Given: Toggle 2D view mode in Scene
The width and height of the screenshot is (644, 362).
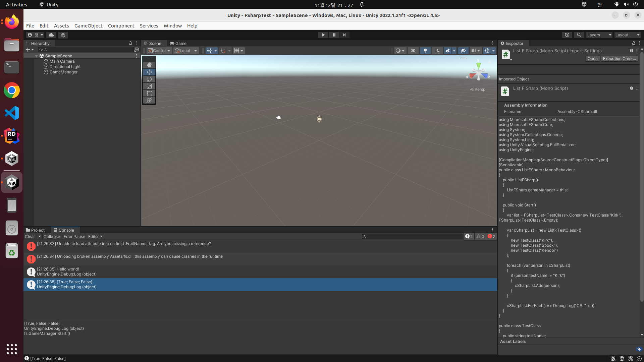Looking at the screenshot, I should [x=413, y=51].
